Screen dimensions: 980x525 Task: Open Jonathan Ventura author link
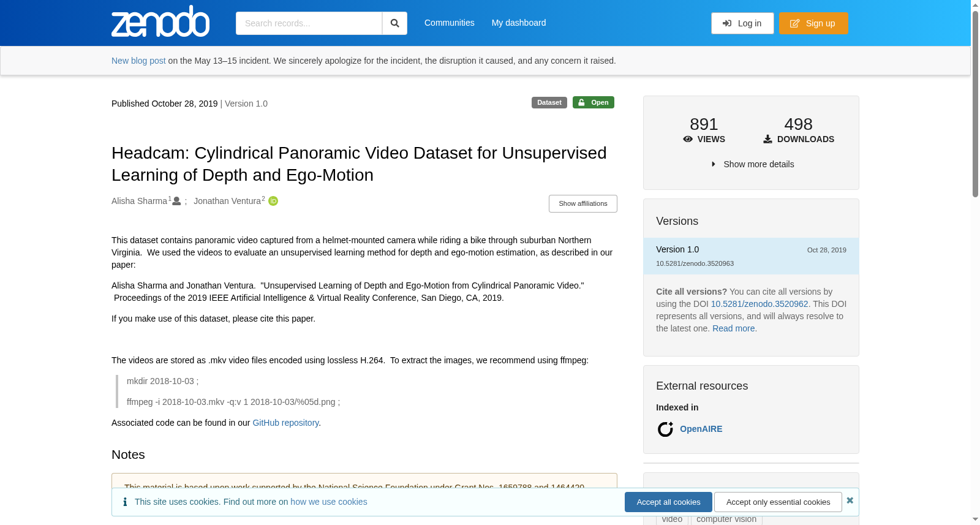click(227, 201)
